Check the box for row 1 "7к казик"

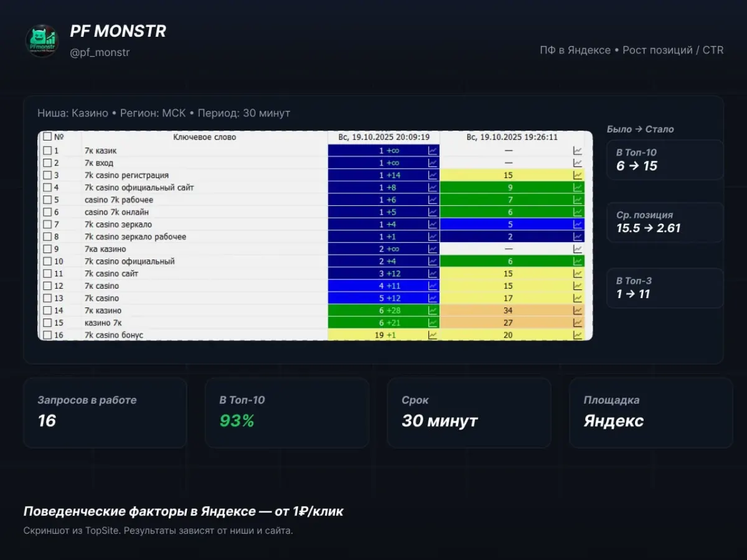click(47, 151)
